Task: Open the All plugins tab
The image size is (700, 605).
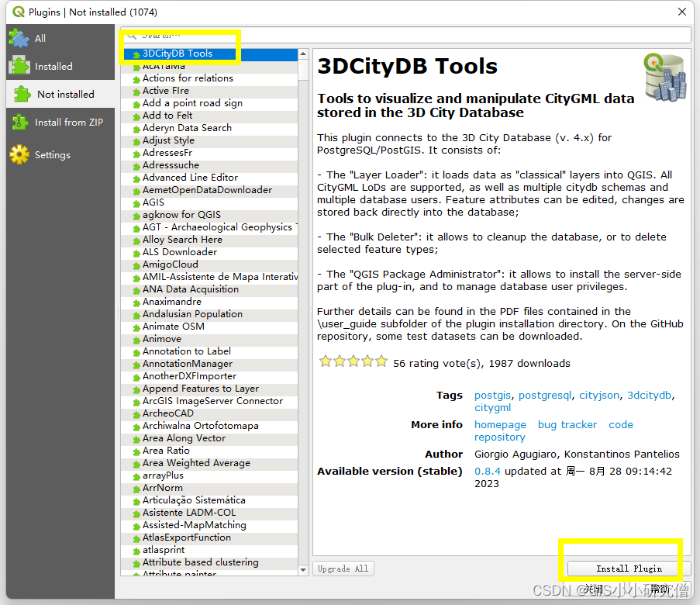Action: click(x=60, y=39)
